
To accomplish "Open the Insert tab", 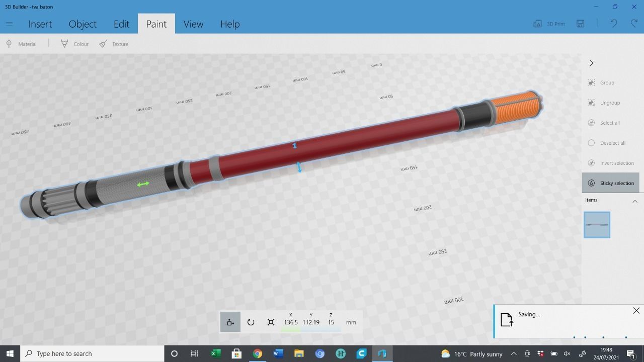I will pyautogui.click(x=40, y=24).
